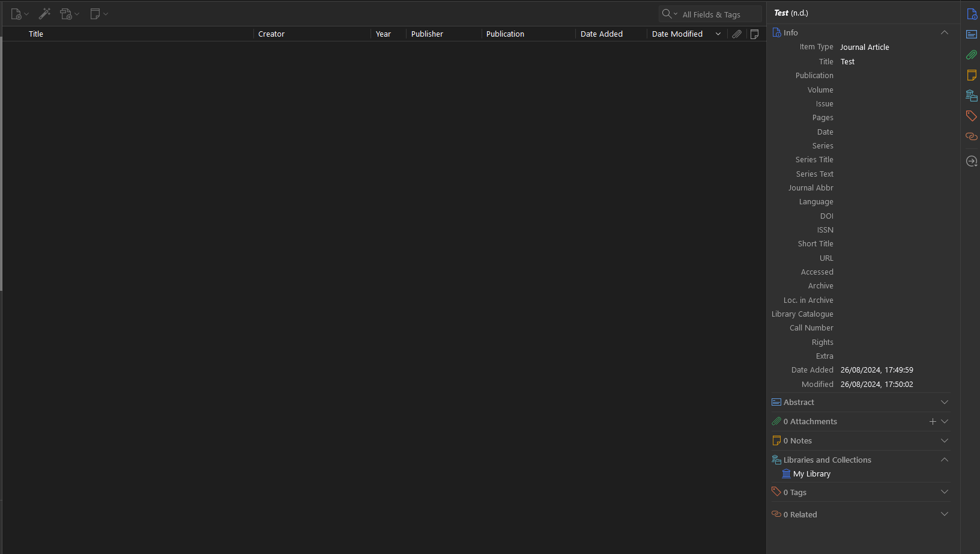Expand the Abstract section

tap(945, 403)
